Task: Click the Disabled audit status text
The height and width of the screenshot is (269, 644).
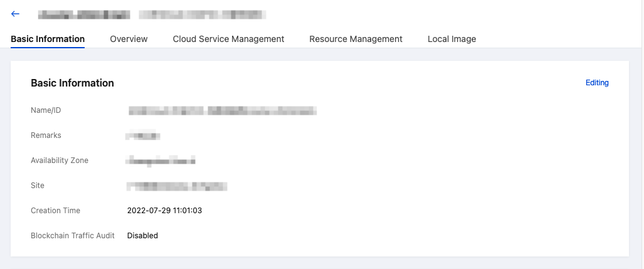Action: coord(142,236)
